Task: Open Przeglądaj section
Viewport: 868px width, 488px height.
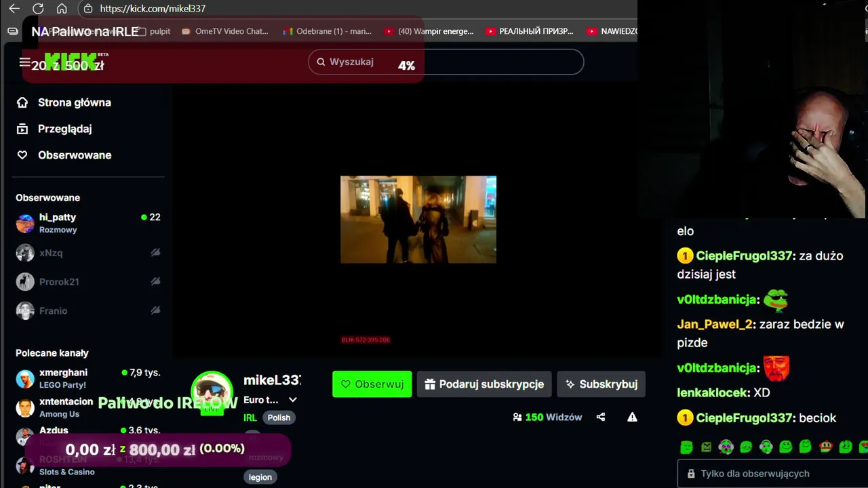Action: [x=64, y=129]
